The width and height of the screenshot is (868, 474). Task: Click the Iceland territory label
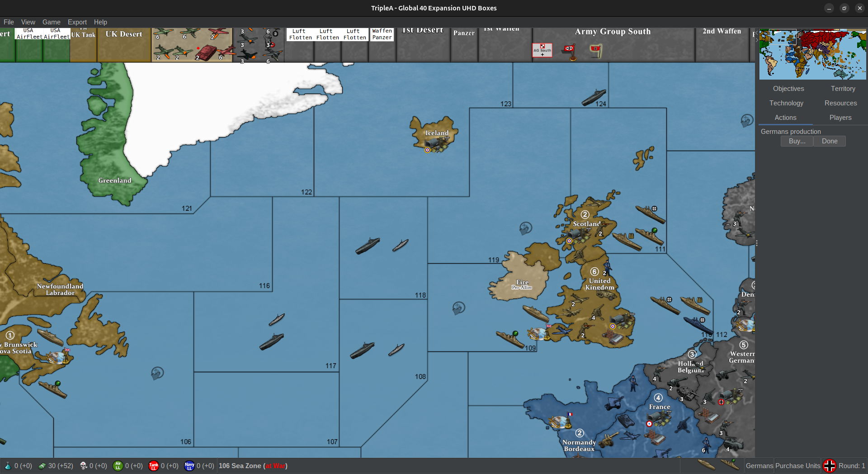click(437, 133)
